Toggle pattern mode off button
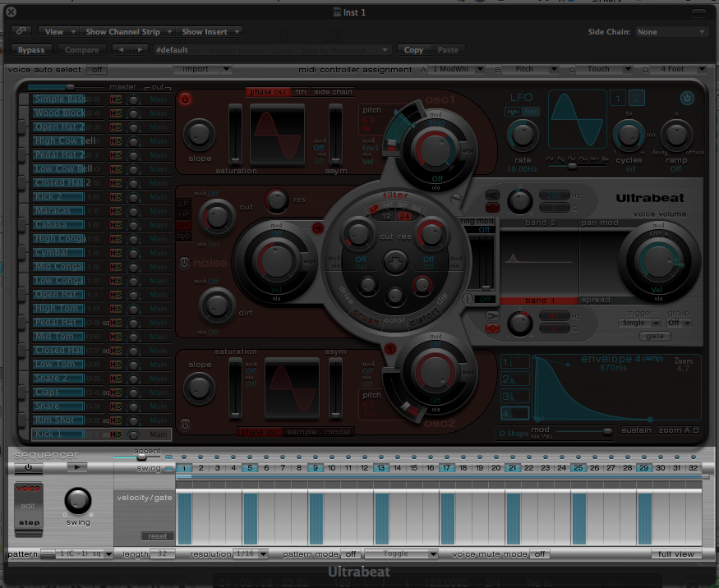The width and height of the screenshot is (719, 588). [x=351, y=554]
